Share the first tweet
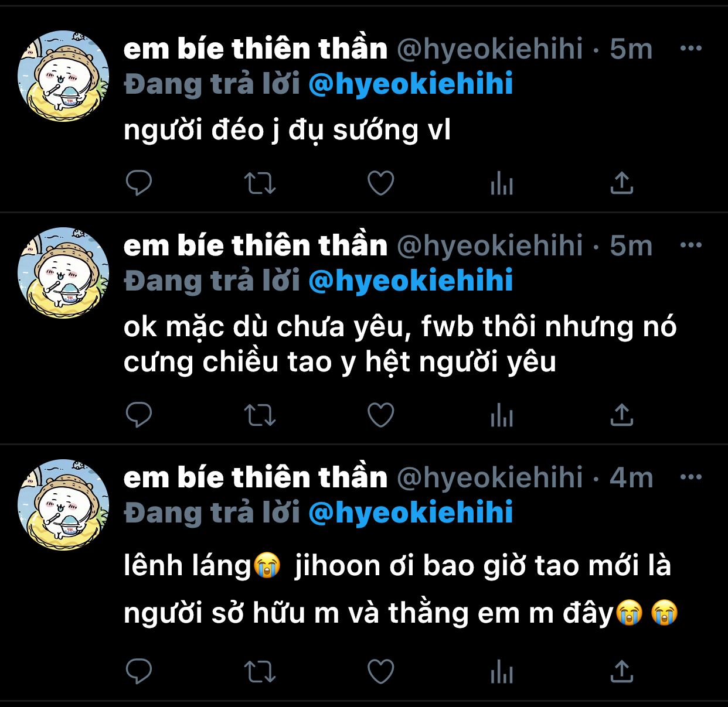 (622, 183)
